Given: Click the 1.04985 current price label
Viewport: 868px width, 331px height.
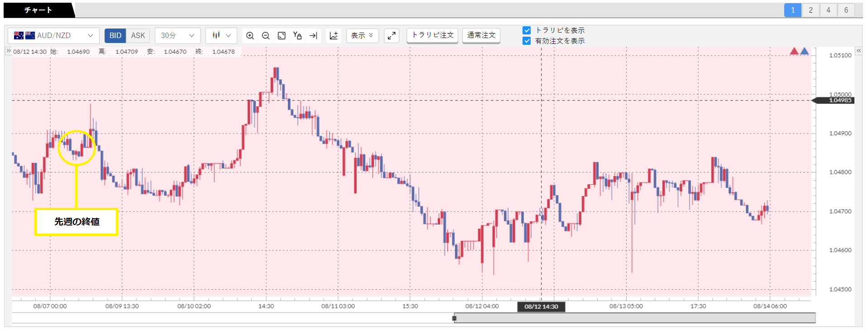Looking at the screenshot, I should pyautogui.click(x=835, y=101).
